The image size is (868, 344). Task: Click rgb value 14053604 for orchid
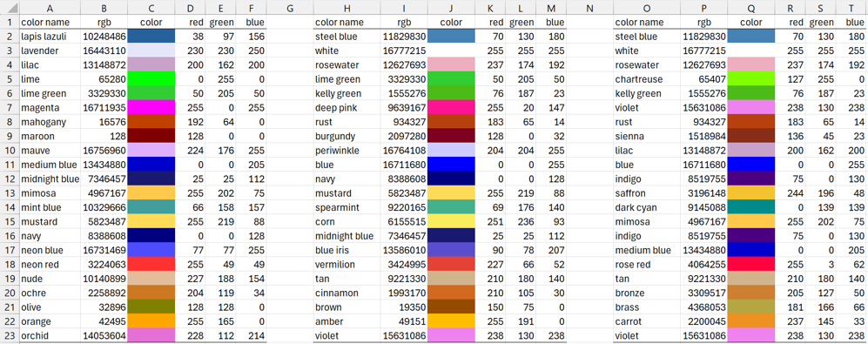pyautogui.click(x=104, y=335)
